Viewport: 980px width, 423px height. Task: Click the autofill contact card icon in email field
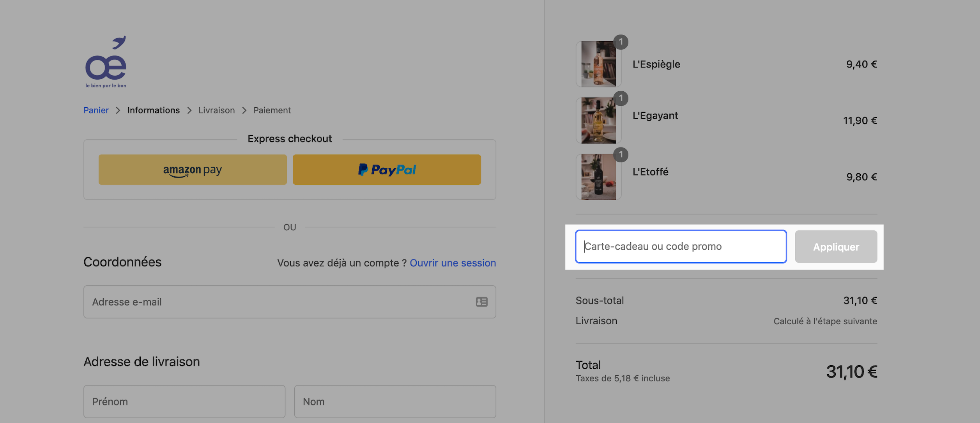point(481,302)
